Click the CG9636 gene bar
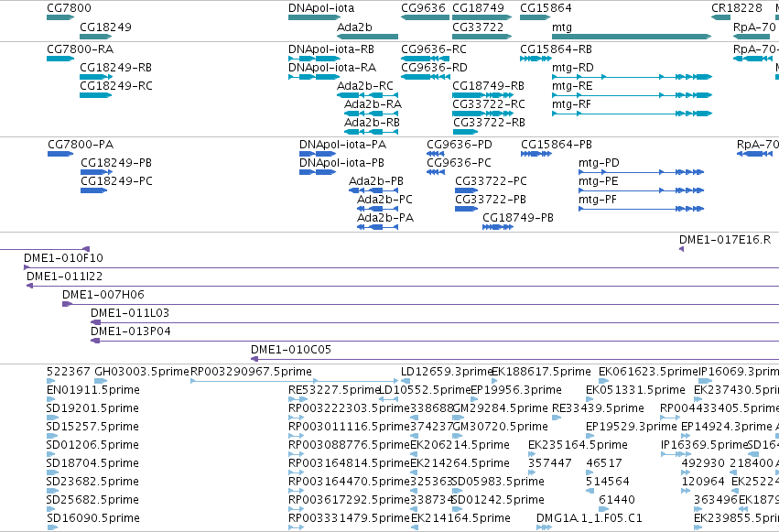 pos(425,17)
